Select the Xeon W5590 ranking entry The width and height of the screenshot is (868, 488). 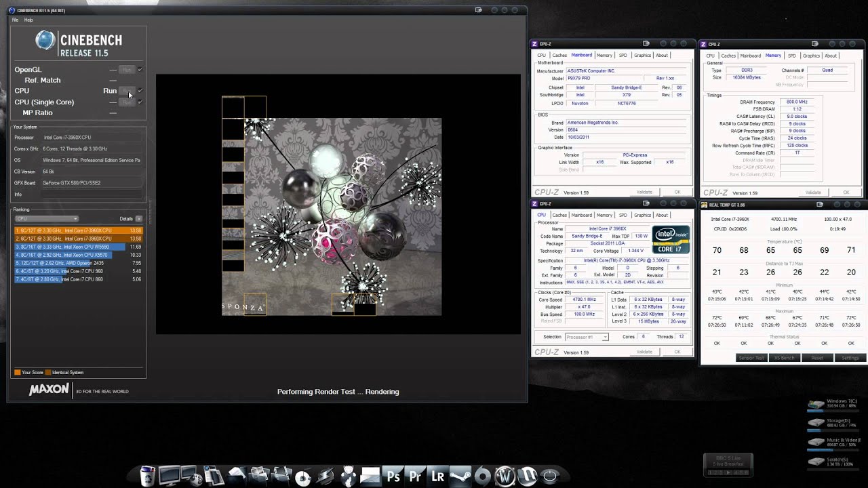(x=78, y=247)
